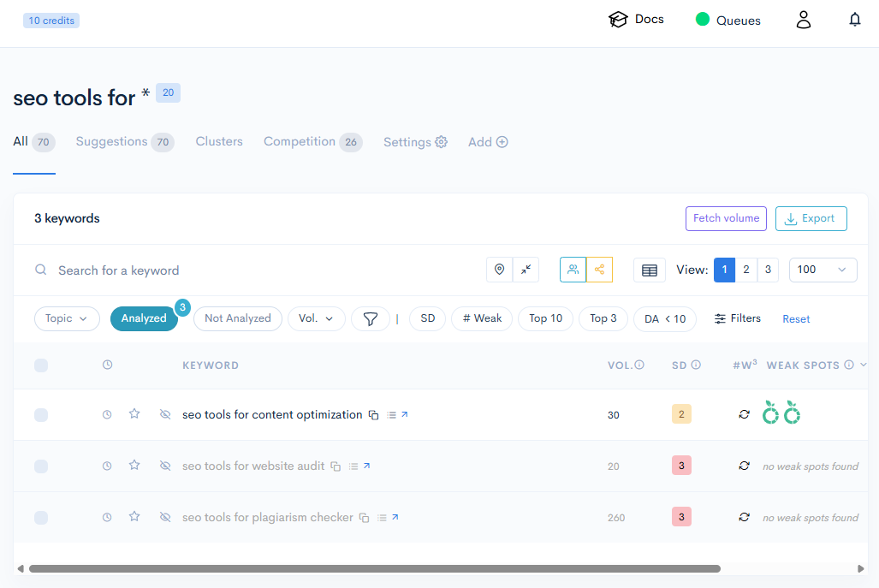This screenshot has height=588, width=879.
Task: Select all keywords with header checkbox
Action: pos(41,365)
